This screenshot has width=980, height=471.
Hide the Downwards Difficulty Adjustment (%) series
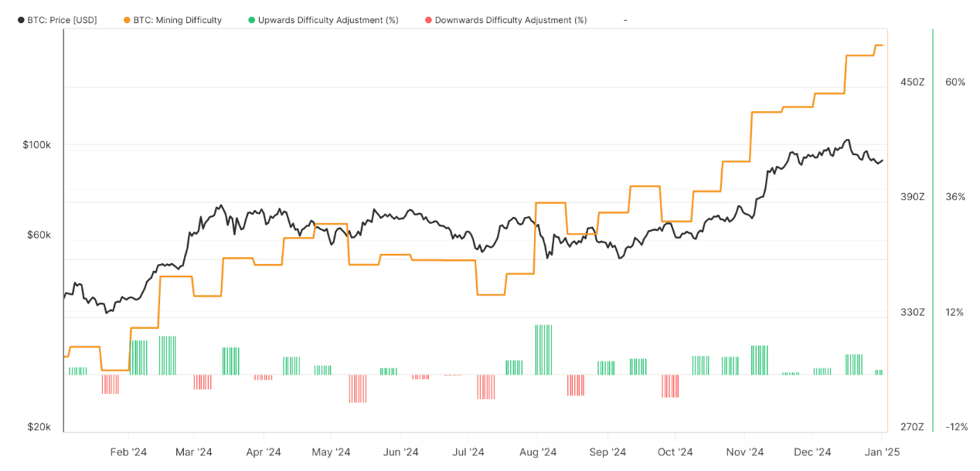[510, 20]
